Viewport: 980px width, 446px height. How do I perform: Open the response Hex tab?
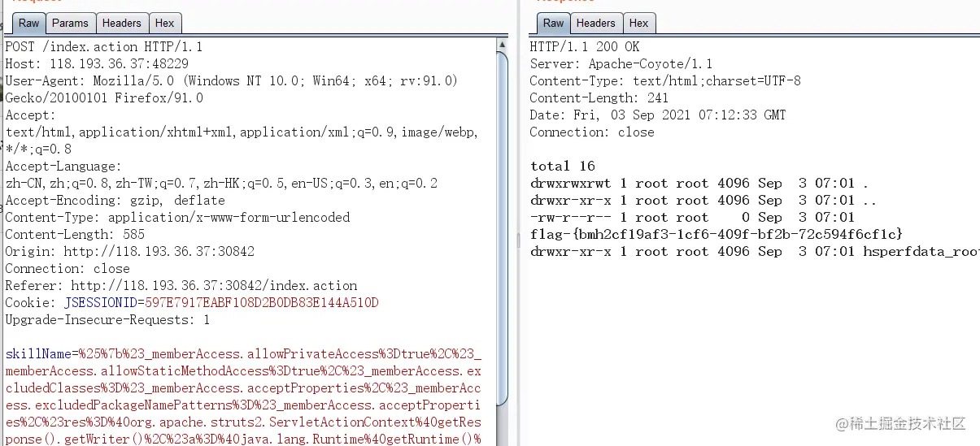[x=639, y=24]
